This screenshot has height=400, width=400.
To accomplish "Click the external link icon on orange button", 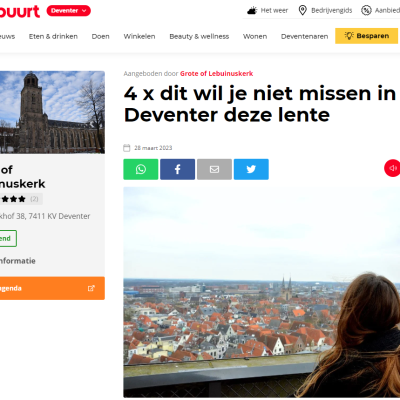I will tap(91, 288).
